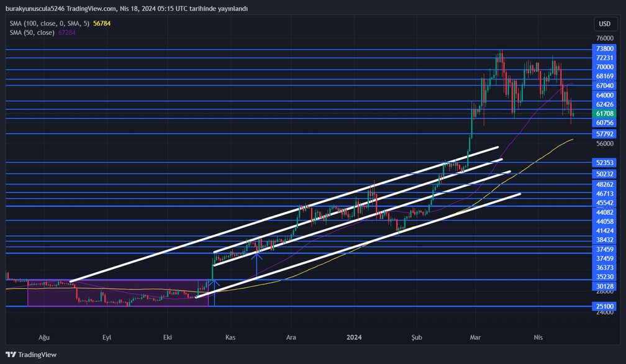626x364 pixels.
Task: Select the Mar label on time axis
Action: coord(476,337)
